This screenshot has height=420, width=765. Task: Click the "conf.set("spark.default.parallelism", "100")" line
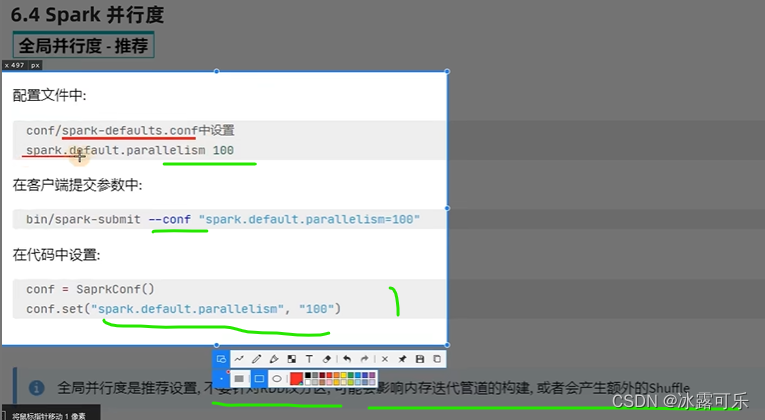click(x=183, y=309)
